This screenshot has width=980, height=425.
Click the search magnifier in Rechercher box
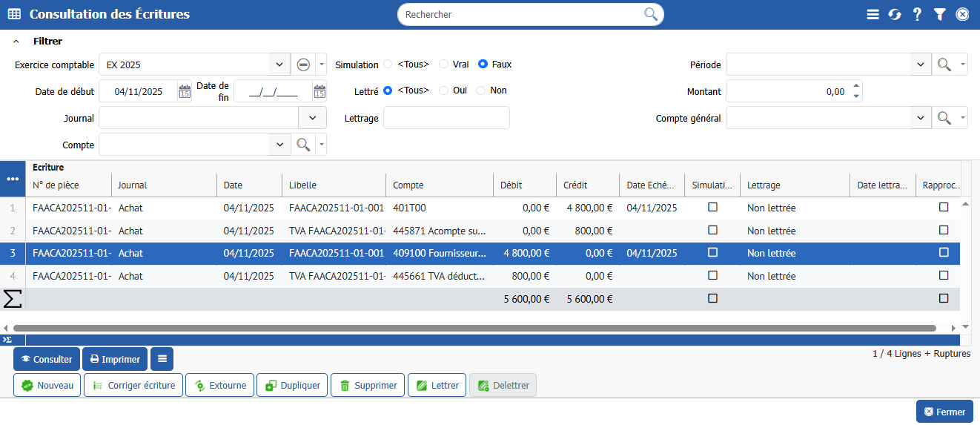[x=650, y=14]
